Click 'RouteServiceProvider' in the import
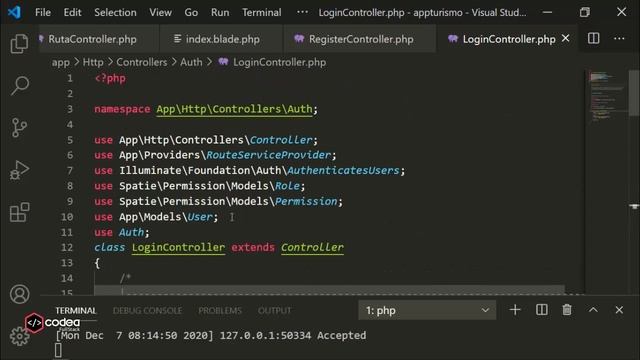Screen dimensions: 640x360 [x=269, y=155]
